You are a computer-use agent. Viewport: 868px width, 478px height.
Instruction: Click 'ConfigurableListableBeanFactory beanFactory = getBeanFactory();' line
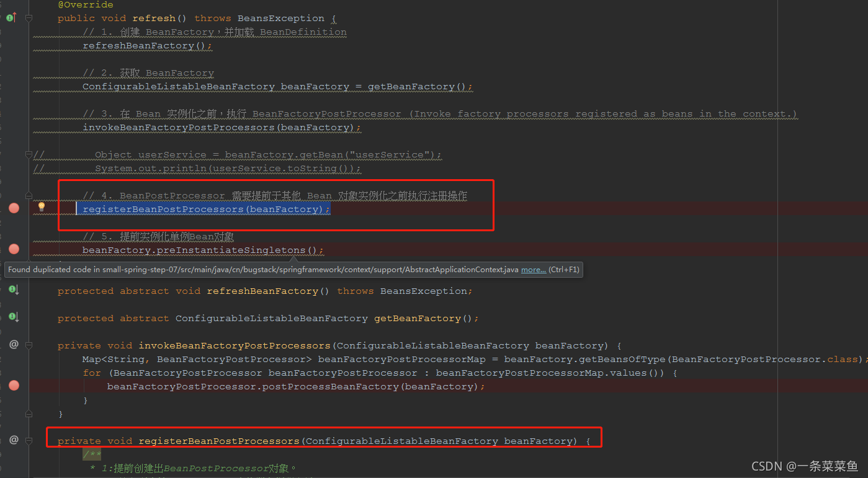tap(277, 87)
